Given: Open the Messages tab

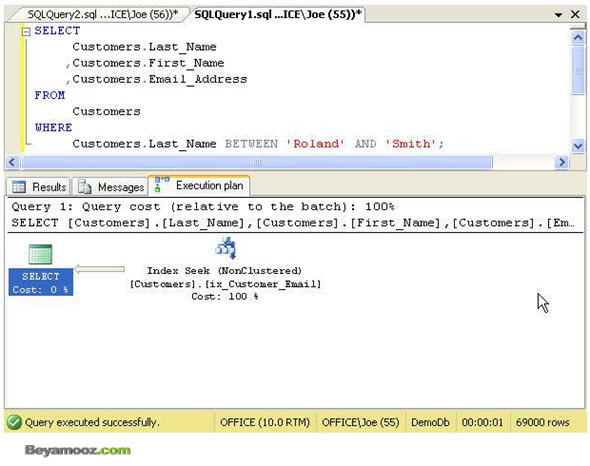Looking at the screenshot, I should pos(111,187).
